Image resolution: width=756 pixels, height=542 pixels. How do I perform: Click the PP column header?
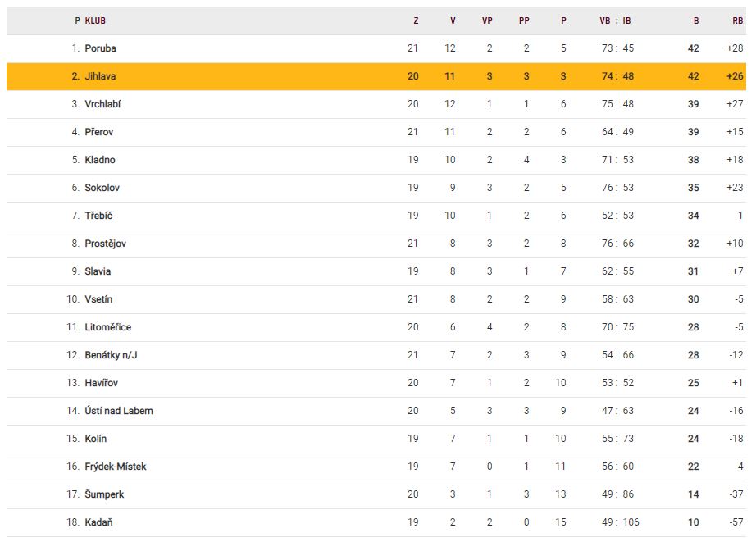click(x=524, y=20)
